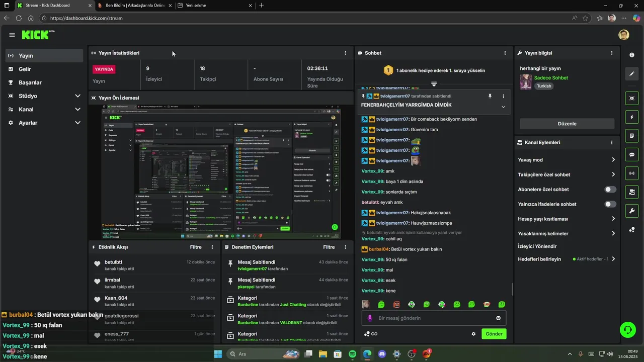The width and height of the screenshot is (644, 362).
Task: Click the chat bubble icon in right sidebar
Action: (632, 154)
